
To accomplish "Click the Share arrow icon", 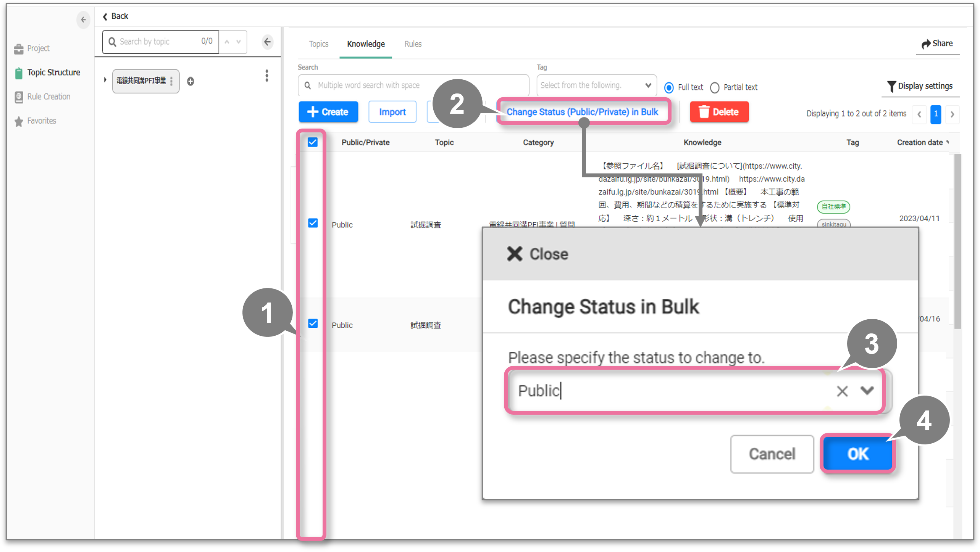I will [926, 44].
